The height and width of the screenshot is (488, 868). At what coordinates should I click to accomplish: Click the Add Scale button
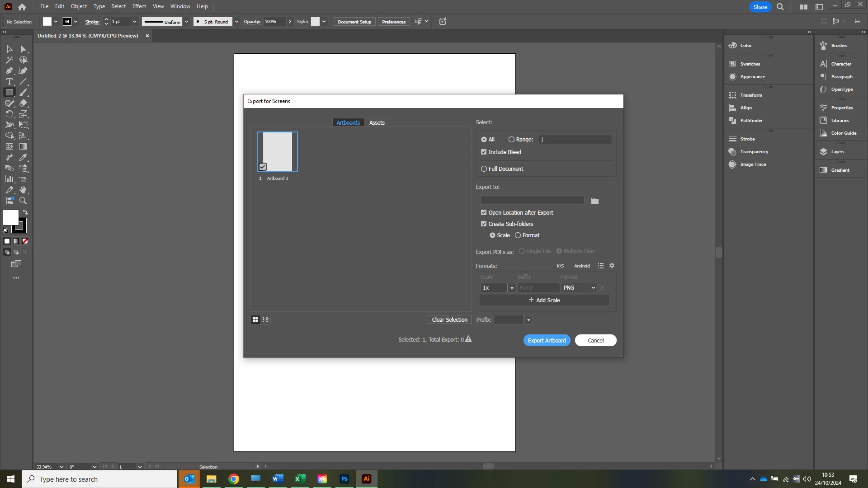coord(544,300)
